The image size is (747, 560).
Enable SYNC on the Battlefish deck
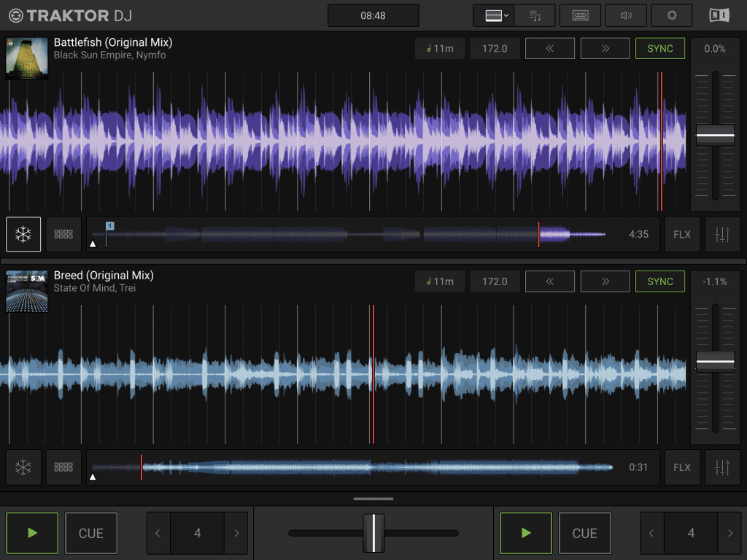click(x=659, y=48)
